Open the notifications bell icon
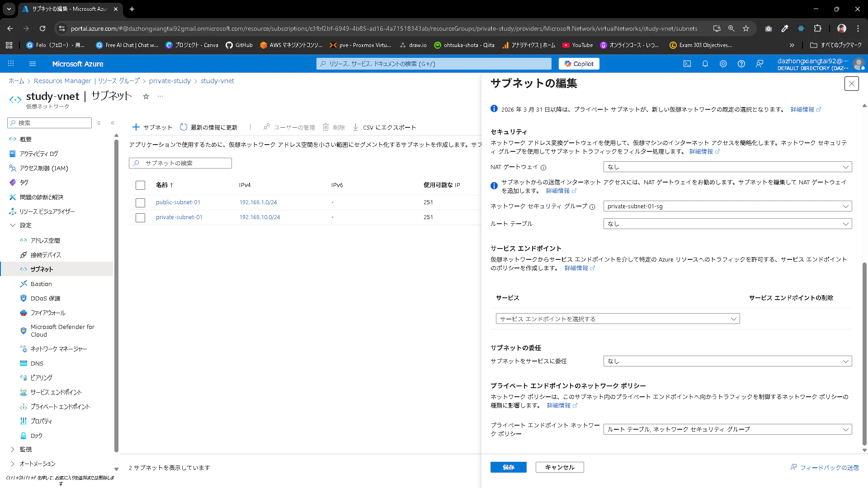The height and width of the screenshot is (488, 868). pos(705,64)
